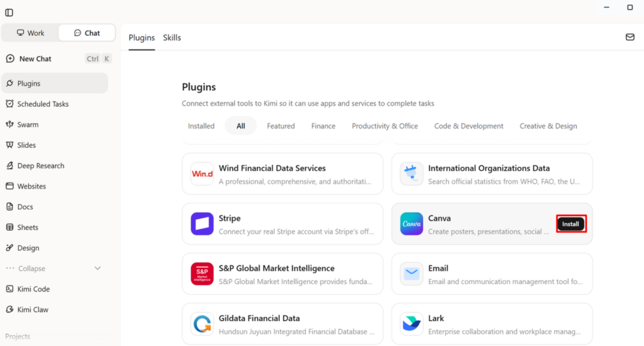Click the Kimi Claw icon
Image resolution: width=644 pixels, height=346 pixels.
pyautogui.click(x=10, y=310)
